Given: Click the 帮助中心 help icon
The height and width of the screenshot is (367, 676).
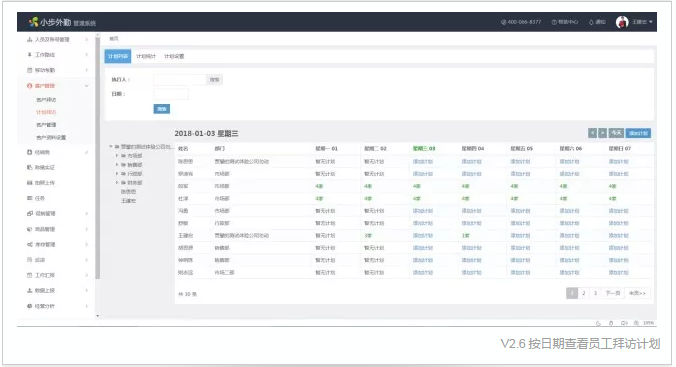Looking at the screenshot, I should 554,22.
